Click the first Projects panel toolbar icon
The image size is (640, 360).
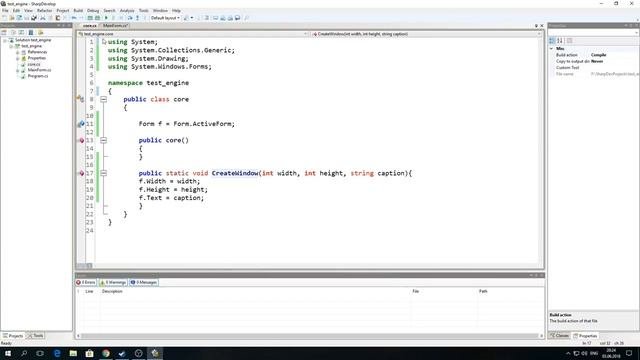4,32
